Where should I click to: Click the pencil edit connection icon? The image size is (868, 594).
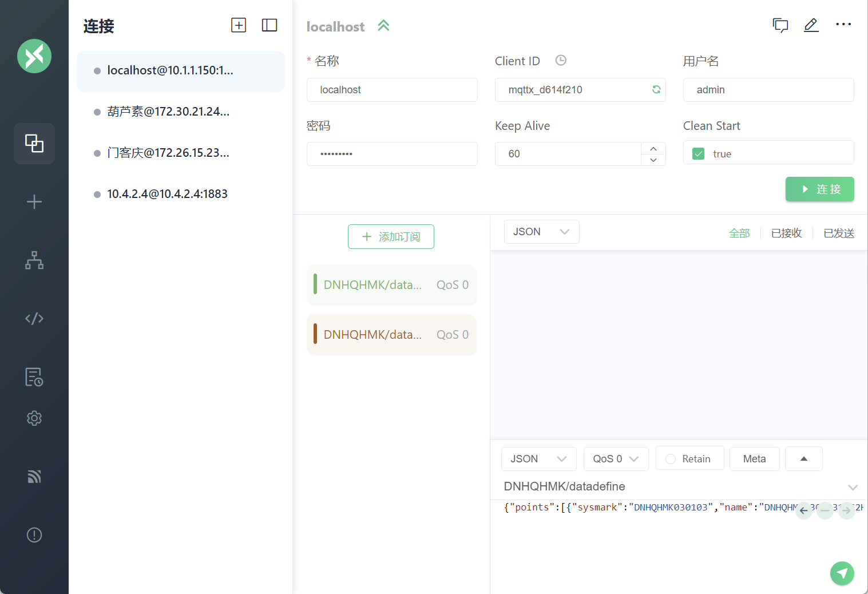tap(811, 25)
